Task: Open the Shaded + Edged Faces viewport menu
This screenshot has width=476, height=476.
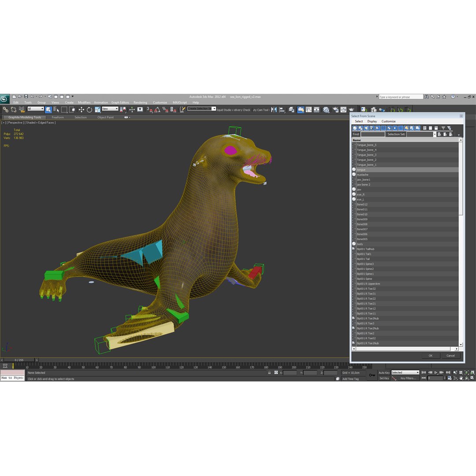Action: point(40,123)
